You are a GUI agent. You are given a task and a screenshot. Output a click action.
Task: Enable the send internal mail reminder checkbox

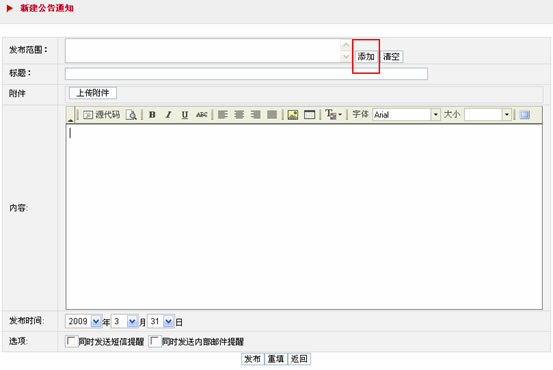[x=155, y=341]
